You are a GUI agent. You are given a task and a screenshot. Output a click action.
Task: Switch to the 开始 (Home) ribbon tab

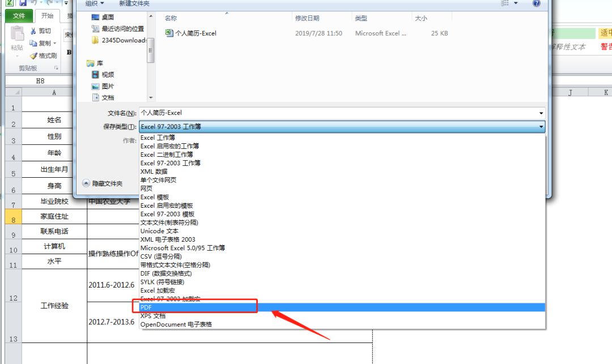pos(48,15)
